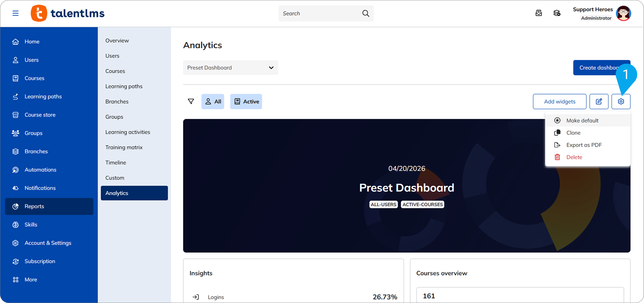This screenshot has height=303, width=644.
Task: Click the filter funnel icon
Action: (191, 101)
